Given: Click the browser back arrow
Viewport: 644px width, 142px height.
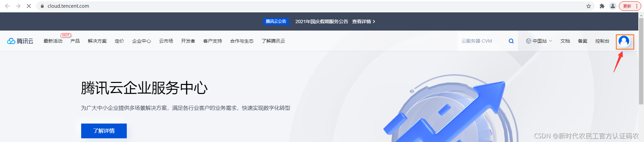Looking at the screenshot, I should click(7, 6).
